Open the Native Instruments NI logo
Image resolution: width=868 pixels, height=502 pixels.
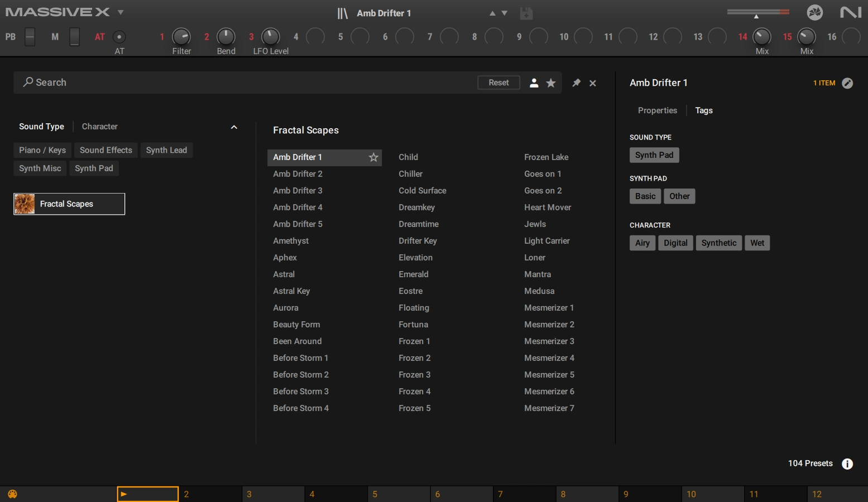pyautogui.click(x=851, y=12)
